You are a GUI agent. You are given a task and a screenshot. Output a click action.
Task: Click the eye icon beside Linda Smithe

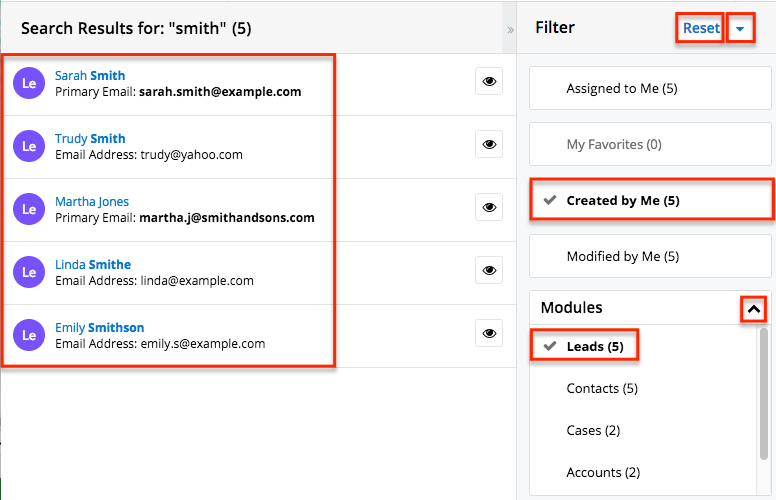[x=488, y=271]
